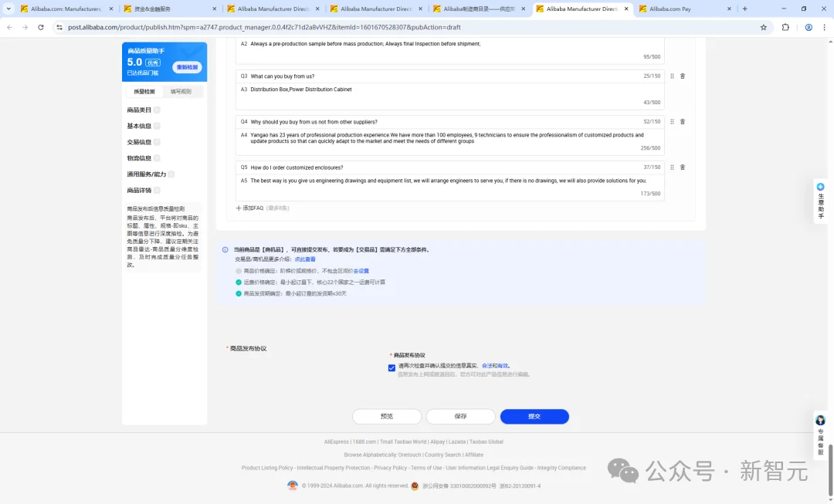Reload the page using browser refresh icon
The height and width of the screenshot is (504, 834).
tap(41, 27)
